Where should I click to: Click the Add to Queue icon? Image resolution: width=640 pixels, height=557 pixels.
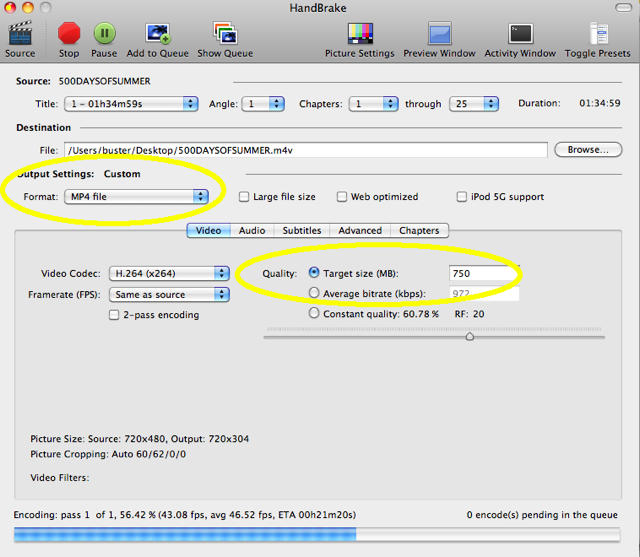coord(155,34)
